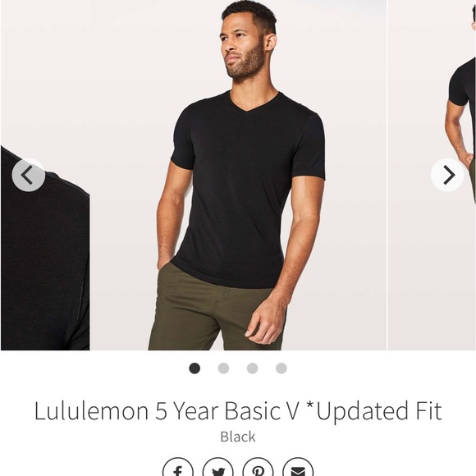Click the Black color label
Viewport: 476px width, 476px height.
pos(238,437)
